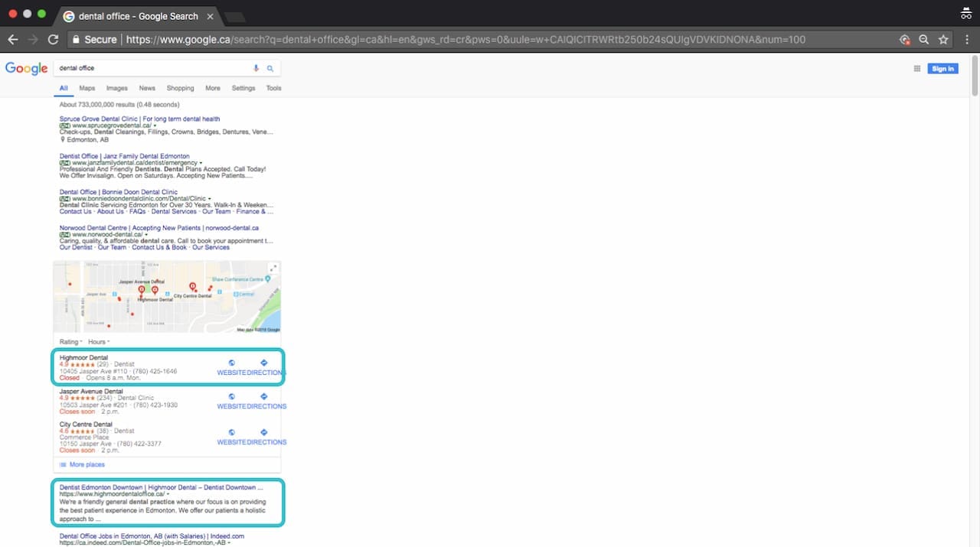This screenshot has width=980, height=547.
Task: Open search Tools options
Action: [273, 88]
